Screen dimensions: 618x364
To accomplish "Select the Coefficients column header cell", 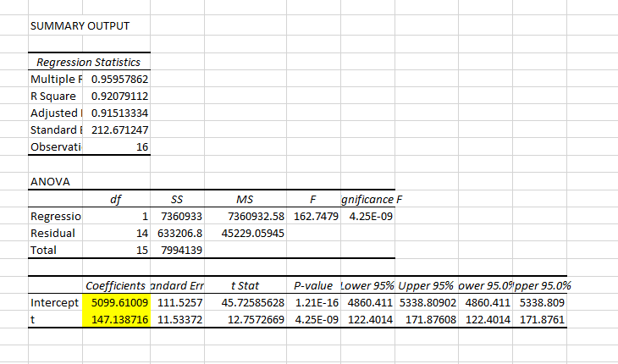I will point(117,285).
